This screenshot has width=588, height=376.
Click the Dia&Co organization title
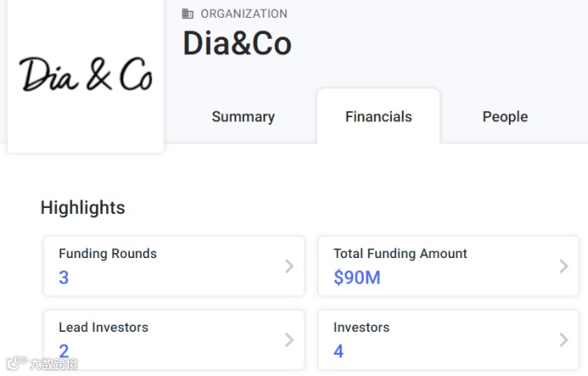pos(237,44)
